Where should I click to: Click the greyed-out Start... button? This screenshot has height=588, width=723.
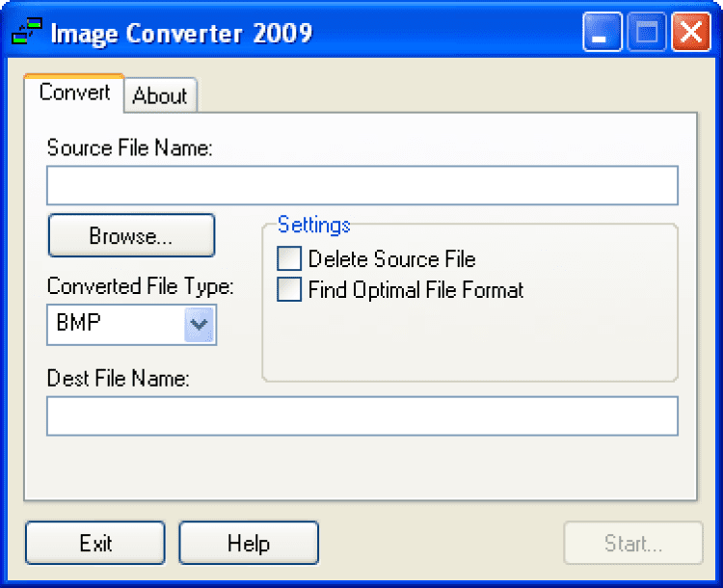coord(633,544)
